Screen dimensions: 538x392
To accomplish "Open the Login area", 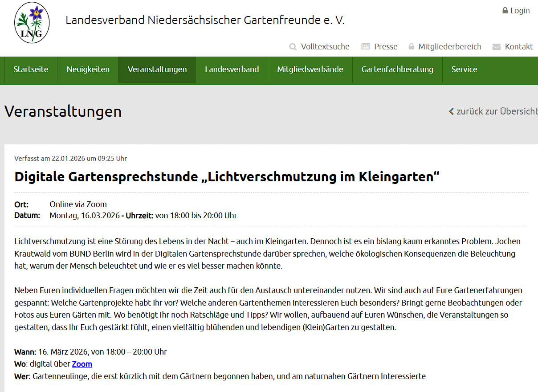I will point(519,10).
